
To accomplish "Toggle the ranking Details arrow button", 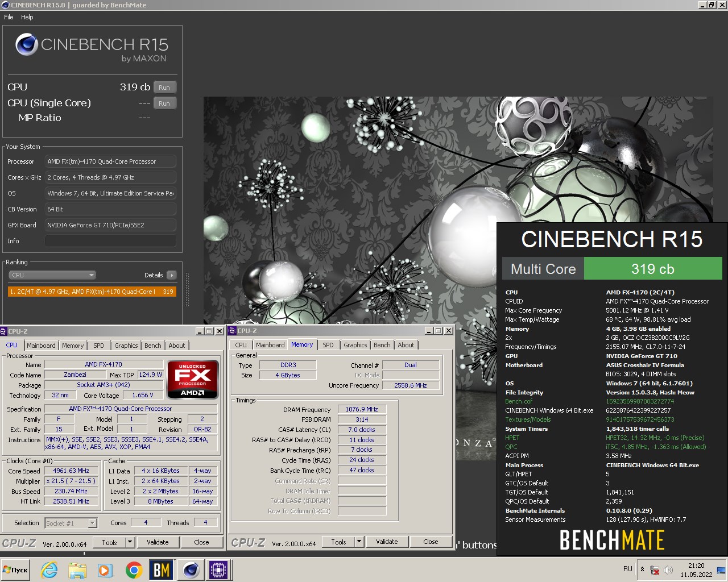I will 171,275.
